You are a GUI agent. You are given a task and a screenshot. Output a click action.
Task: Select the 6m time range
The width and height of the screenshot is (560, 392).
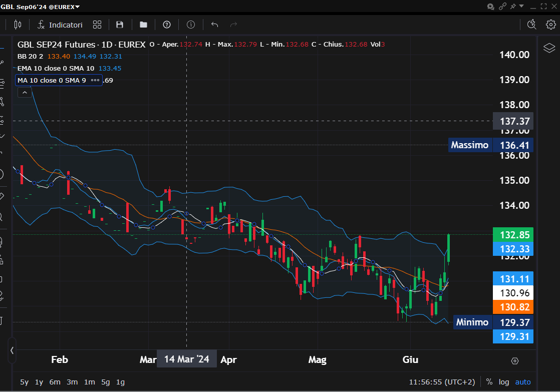55,382
